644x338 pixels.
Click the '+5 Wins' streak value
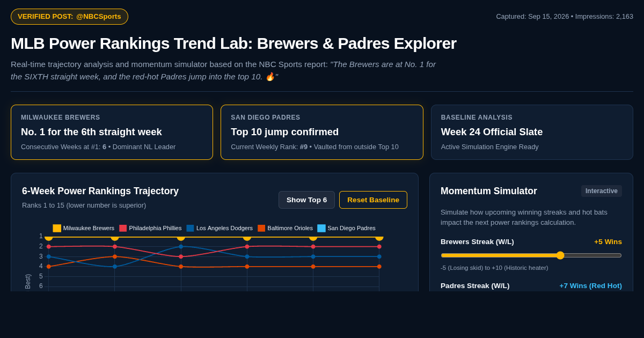(x=608, y=242)
